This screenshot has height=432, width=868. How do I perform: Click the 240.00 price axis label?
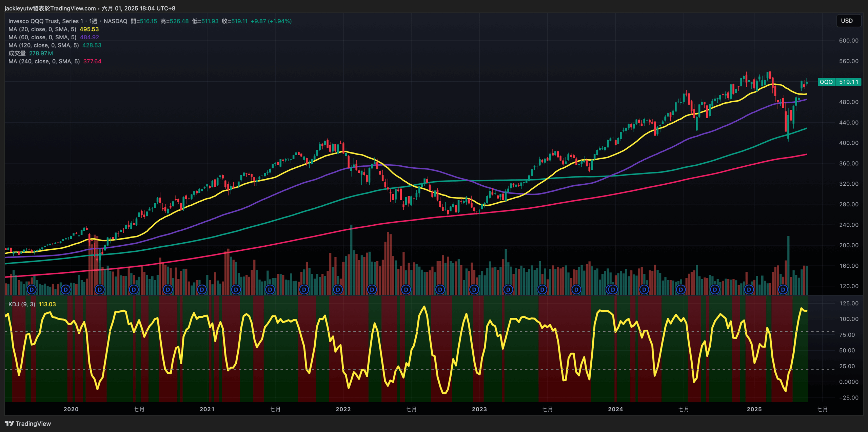(849, 225)
